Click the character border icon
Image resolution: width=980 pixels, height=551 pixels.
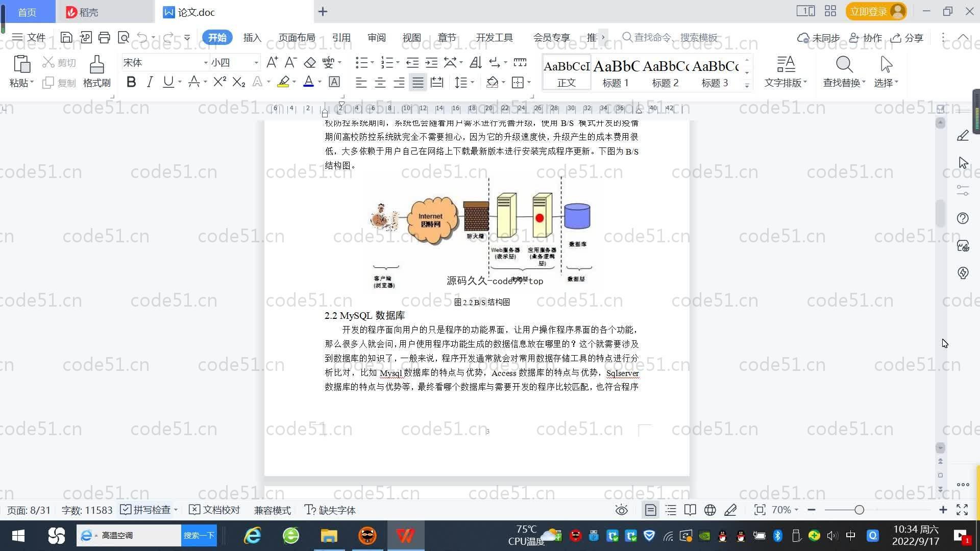click(x=334, y=82)
